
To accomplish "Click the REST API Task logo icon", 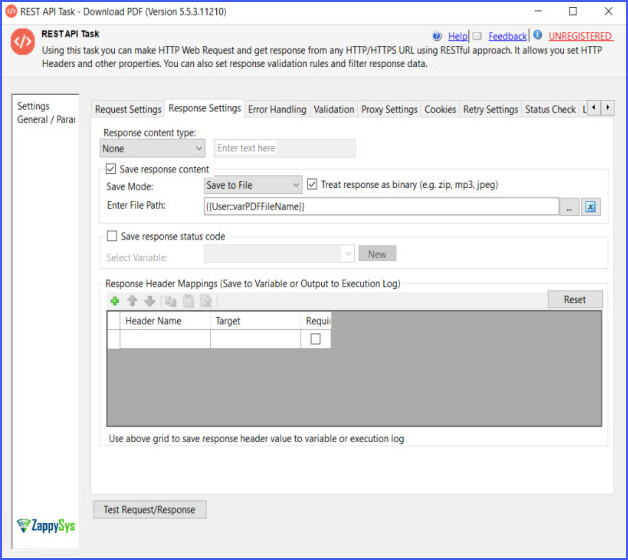I will pos(23,42).
